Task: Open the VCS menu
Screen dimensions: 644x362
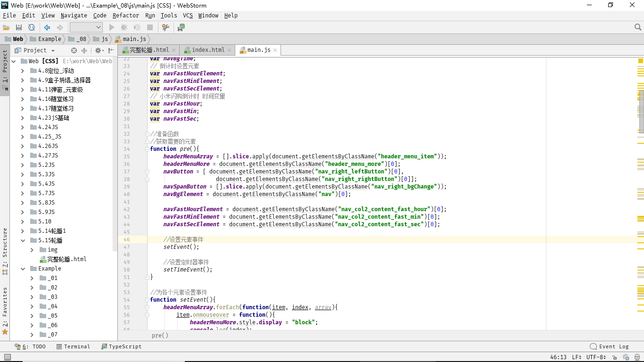Action: (188, 16)
